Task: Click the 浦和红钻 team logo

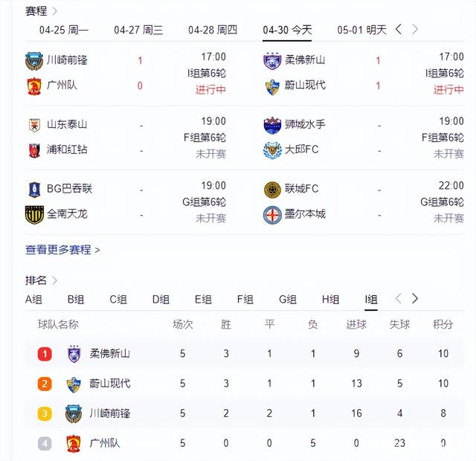Action: pyautogui.click(x=34, y=149)
